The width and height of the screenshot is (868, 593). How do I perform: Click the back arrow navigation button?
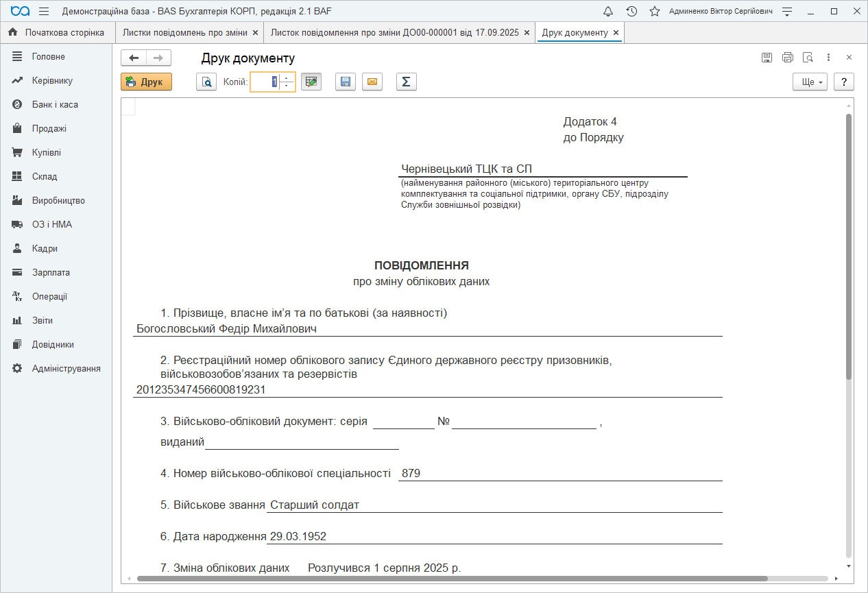pyautogui.click(x=134, y=58)
